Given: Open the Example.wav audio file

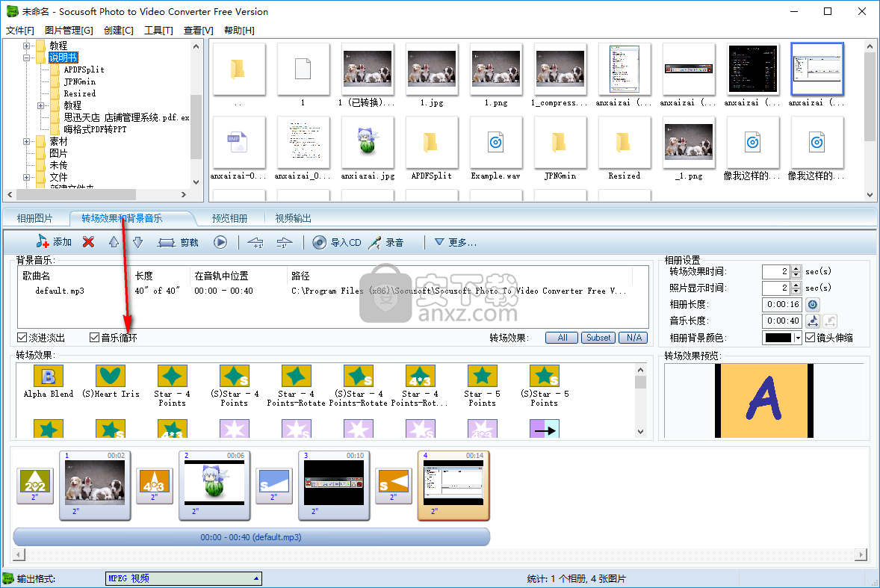Looking at the screenshot, I should pyautogui.click(x=495, y=149).
